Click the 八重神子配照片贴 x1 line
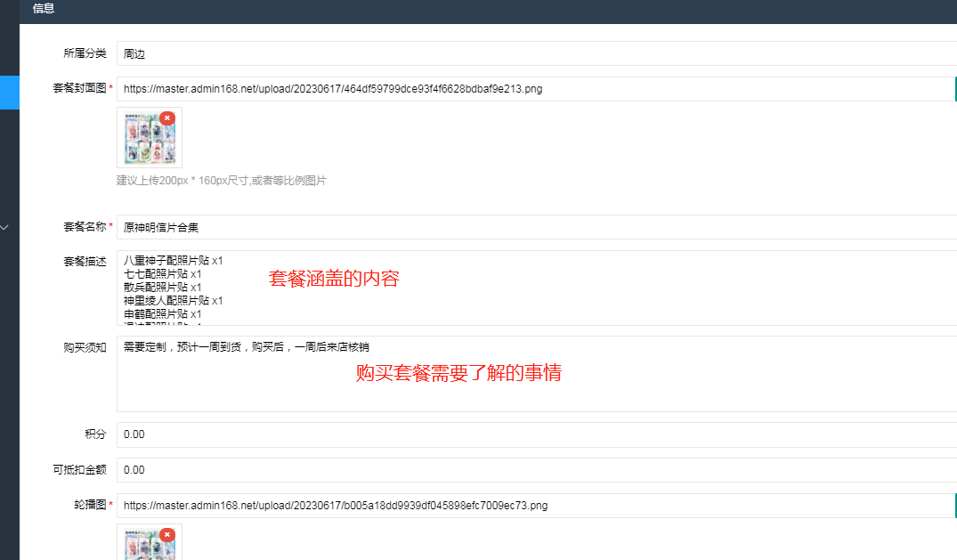Viewport: 957px width, 560px height. pos(174,261)
